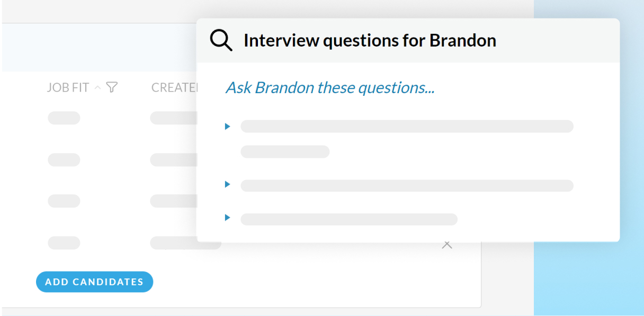Image resolution: width=644 pixels, height=316 pixels.
Task: Open the JOB FIT filter funnel
Action: tap(111, 87)
